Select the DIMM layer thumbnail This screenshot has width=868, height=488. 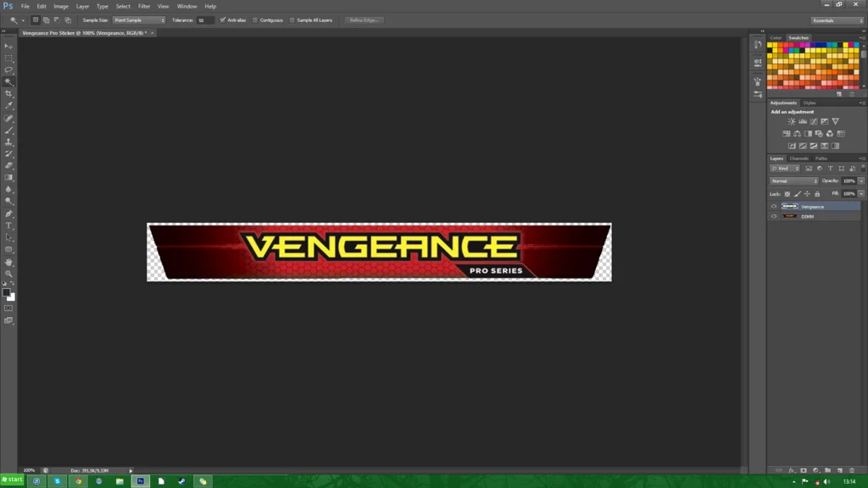pos(789,216)
